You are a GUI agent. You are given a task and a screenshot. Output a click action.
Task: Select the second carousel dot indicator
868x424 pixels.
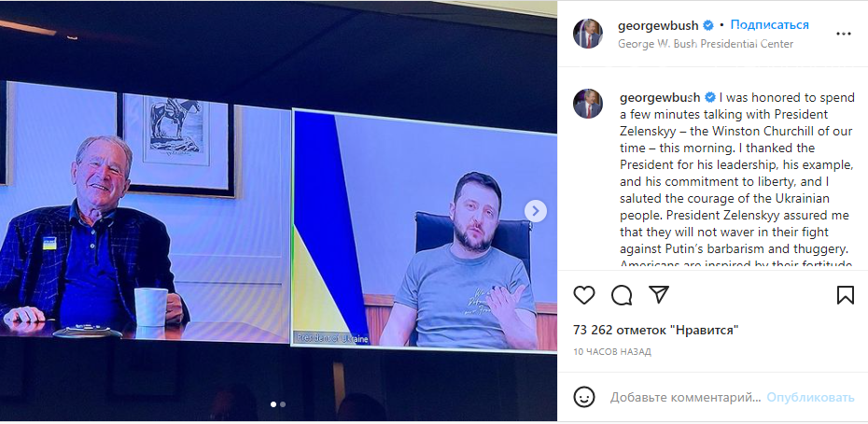click(x=283, y=404)
